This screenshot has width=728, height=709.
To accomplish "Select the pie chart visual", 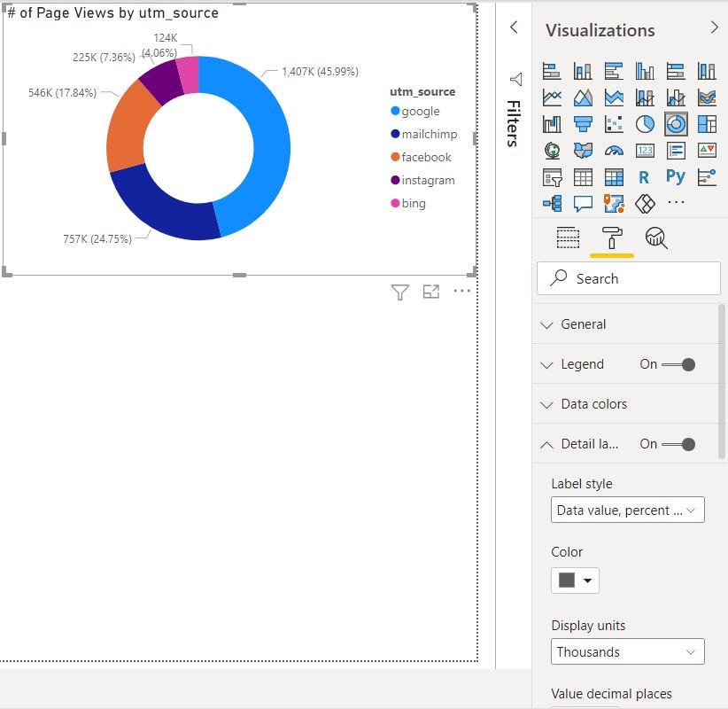I will (x=645, y=124).
